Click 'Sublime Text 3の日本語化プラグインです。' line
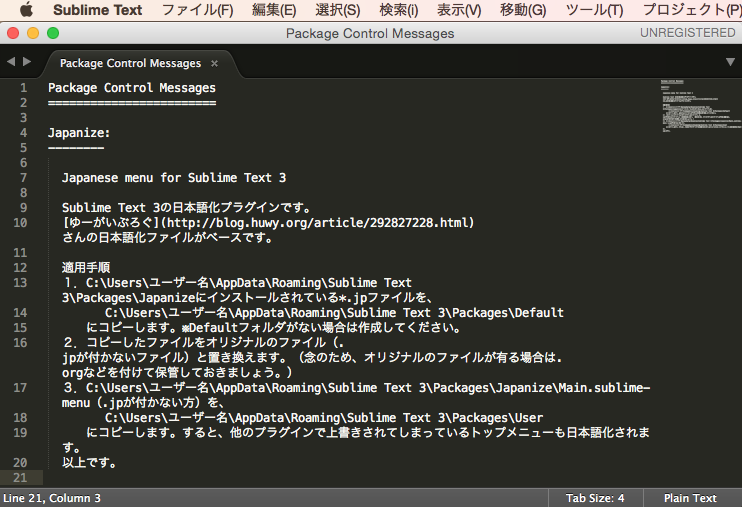The width and height of the screenshot is (742, 507). coord(186,208)
